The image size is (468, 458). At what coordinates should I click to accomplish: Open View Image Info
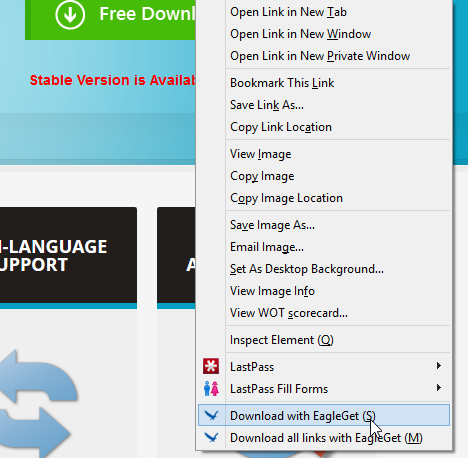pyautogui.click(x=324, y=291)
